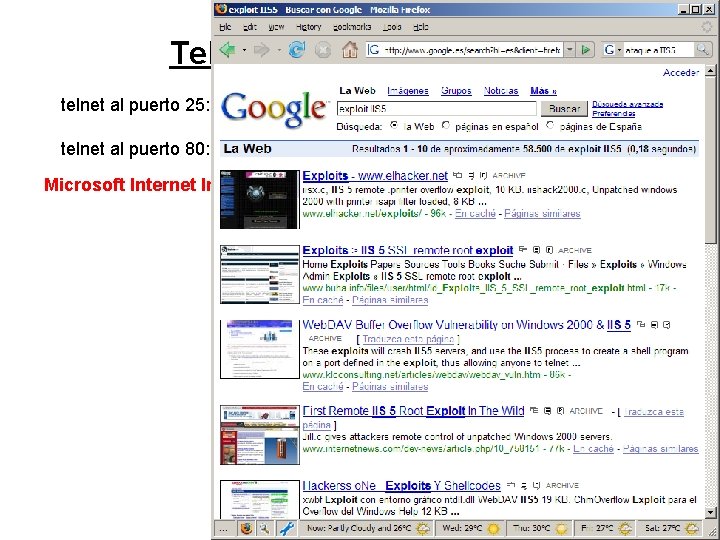Open the 'IIS 5 SSL remote root exploit' result
Screen dimensions: 720x540
(x=408, y=250)
